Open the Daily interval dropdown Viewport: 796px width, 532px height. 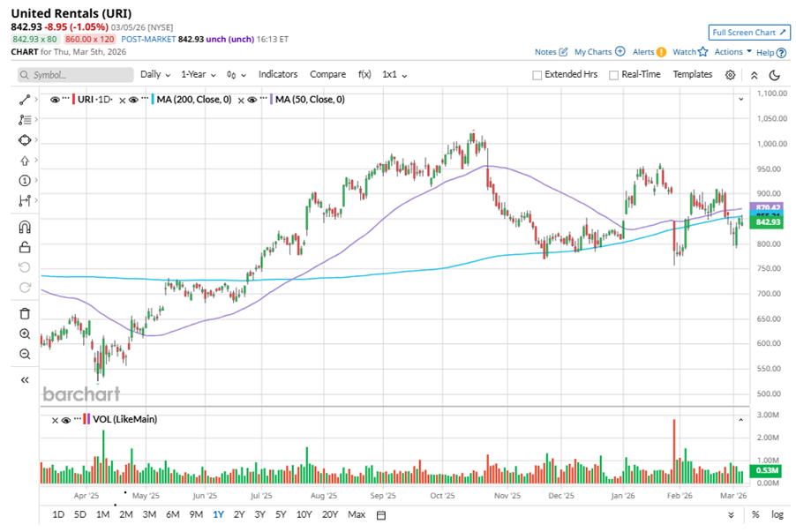(x=154, y=75)
